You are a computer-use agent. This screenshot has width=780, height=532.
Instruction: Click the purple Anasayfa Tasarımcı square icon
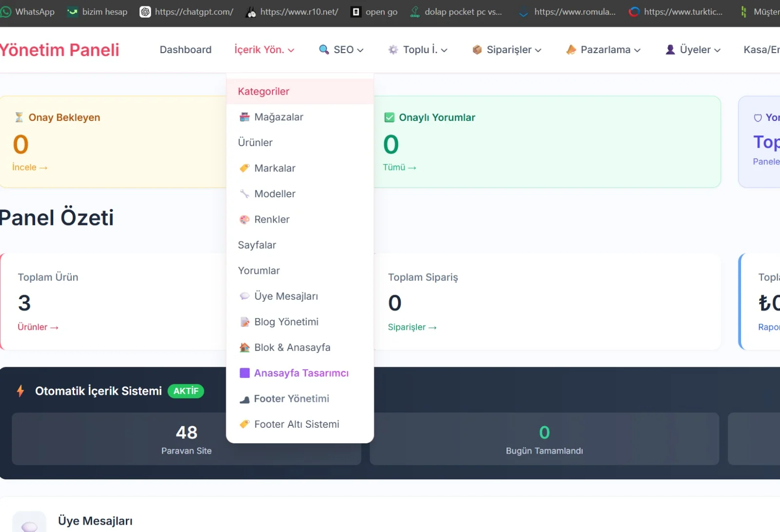(245, 373)
